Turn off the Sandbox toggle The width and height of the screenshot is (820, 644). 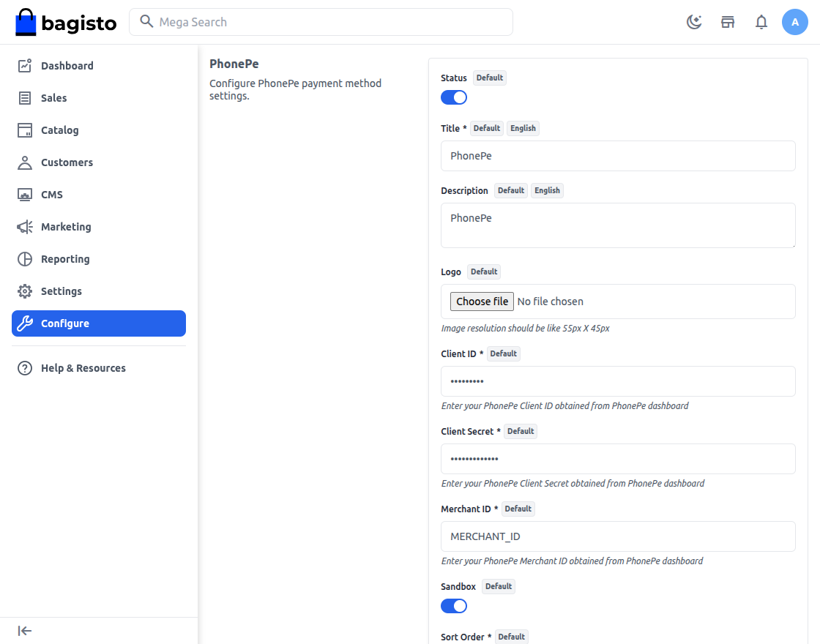click(x=453, y=606)
